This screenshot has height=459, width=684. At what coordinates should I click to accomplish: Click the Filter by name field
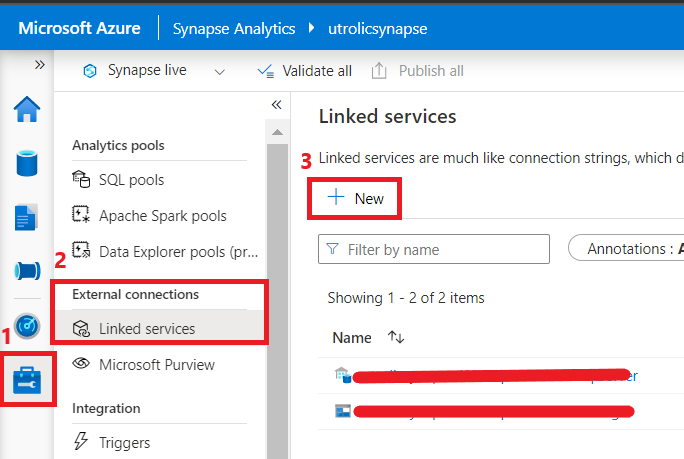[434, 249]
